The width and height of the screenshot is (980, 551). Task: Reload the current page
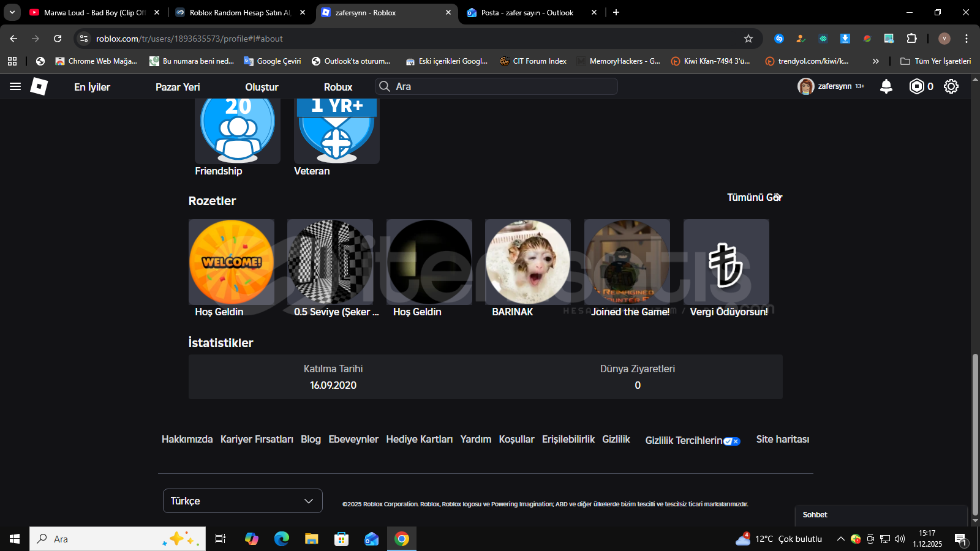(x=58, y=39)
